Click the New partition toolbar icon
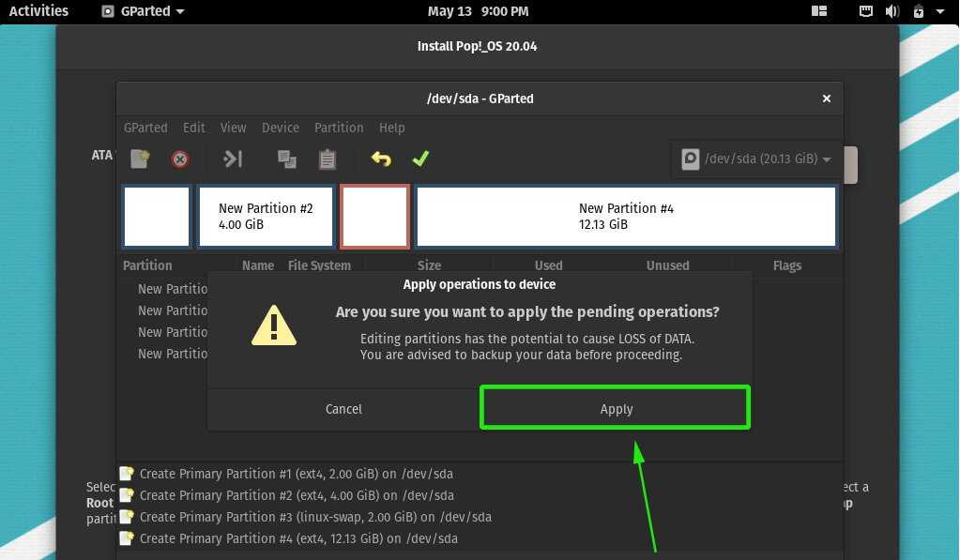960x560 pixels. coord(140,159)
